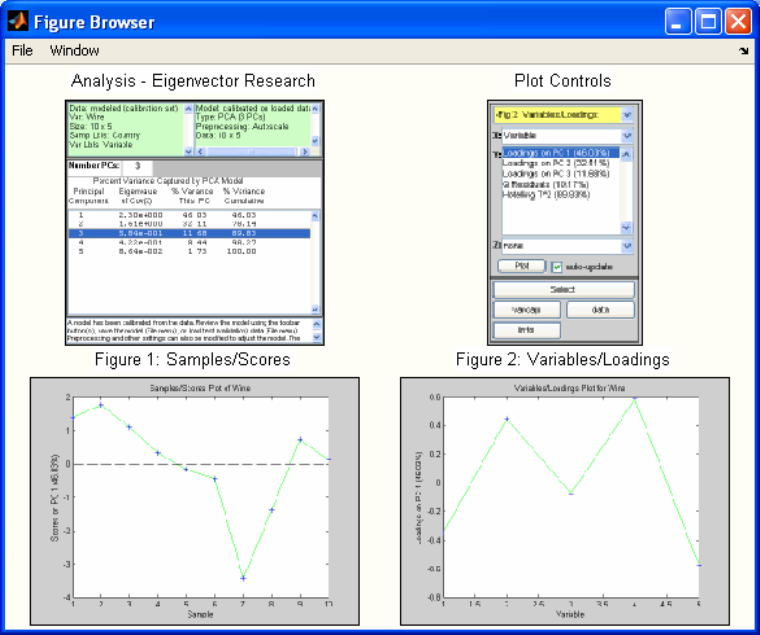
Task: Open the Window menu
Action: [x=74, y=50]
